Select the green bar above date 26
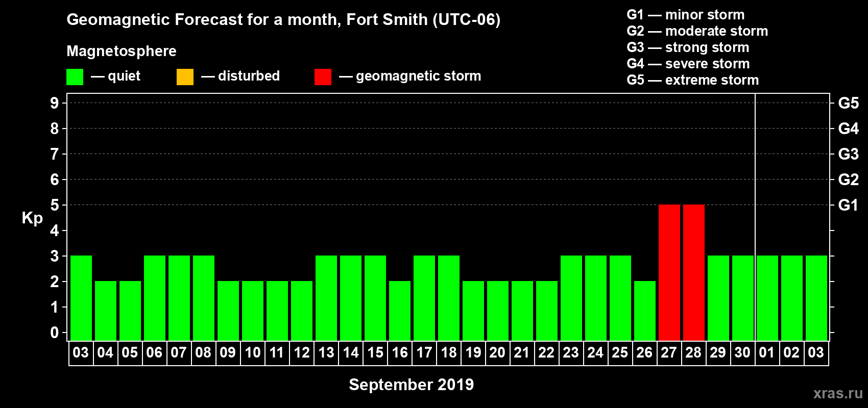The image size is (868, 408). point(645,311)
